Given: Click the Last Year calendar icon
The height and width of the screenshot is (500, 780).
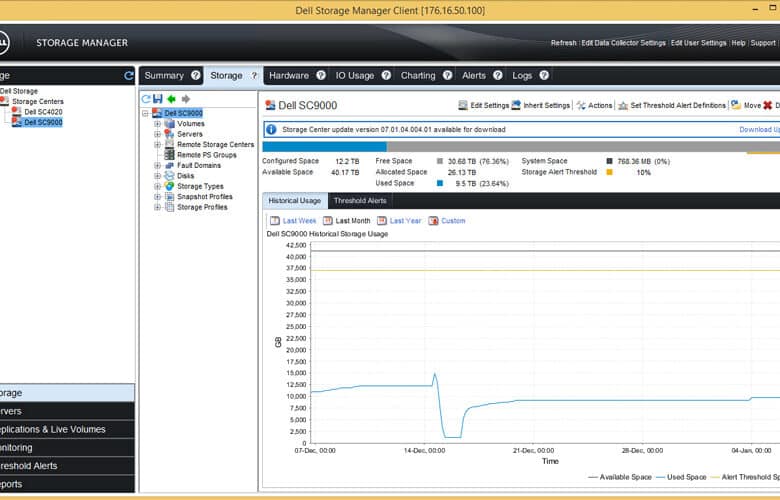Looking at the screenshot, I should click(382, 220).
